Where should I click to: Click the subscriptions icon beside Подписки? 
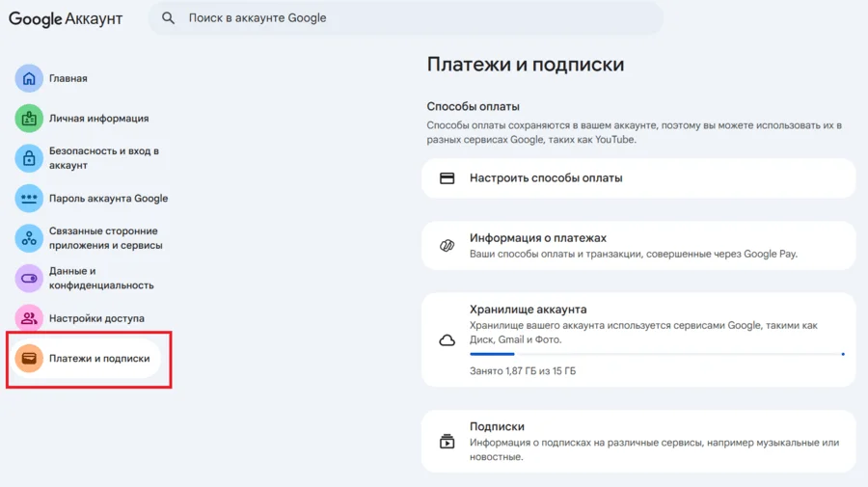click(x=447, y=441)
